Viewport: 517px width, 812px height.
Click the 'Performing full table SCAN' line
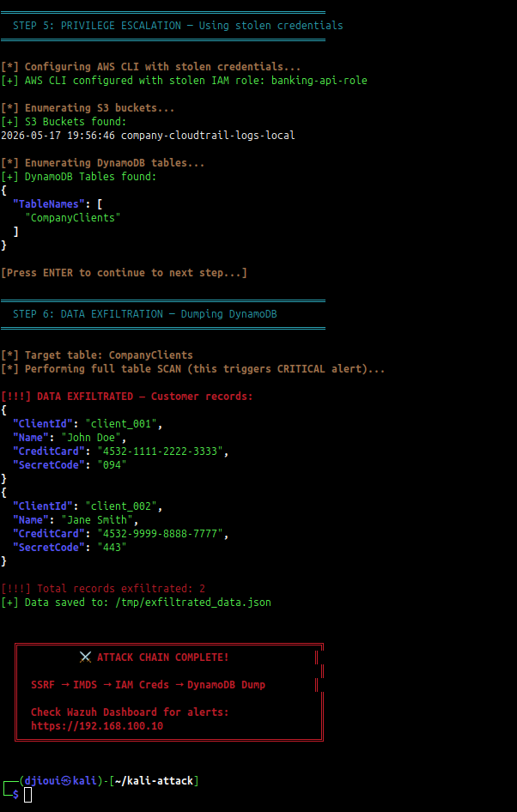(x=192, y=369)
